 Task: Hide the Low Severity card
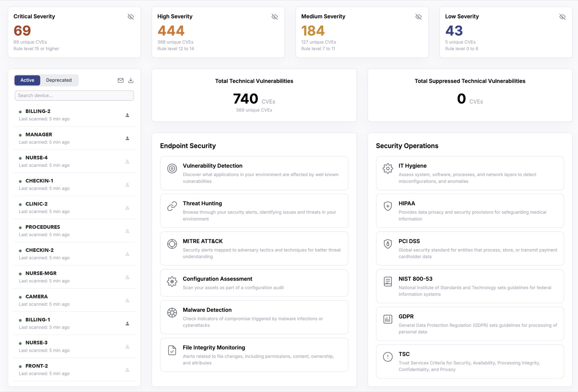click(562, 17)
